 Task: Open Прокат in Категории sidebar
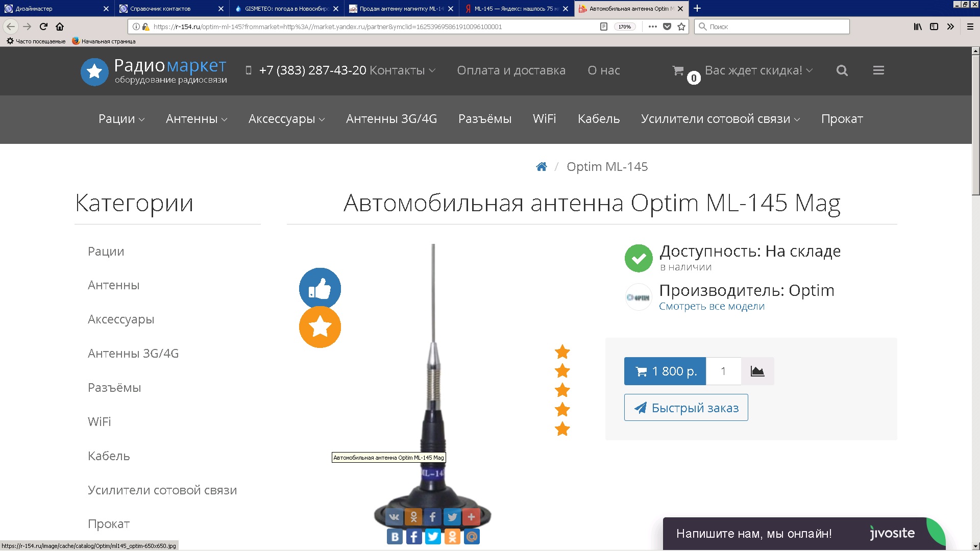coord(109,524)
